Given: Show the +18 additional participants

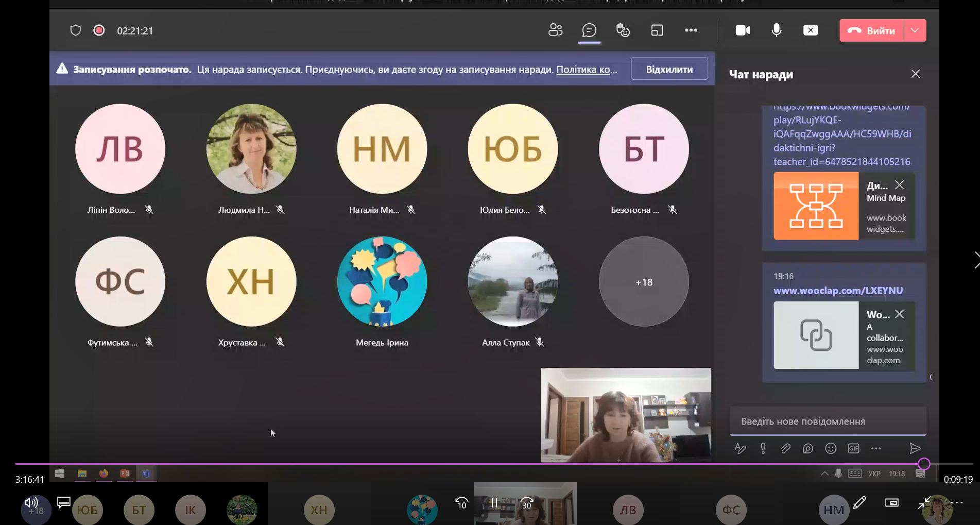Looking at the screenshot, I should [644, 282].
